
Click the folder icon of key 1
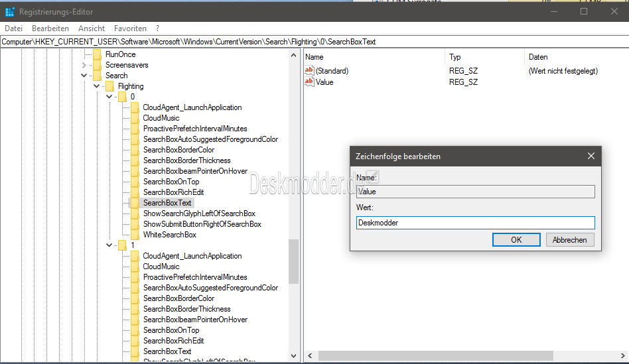(122, 245)
